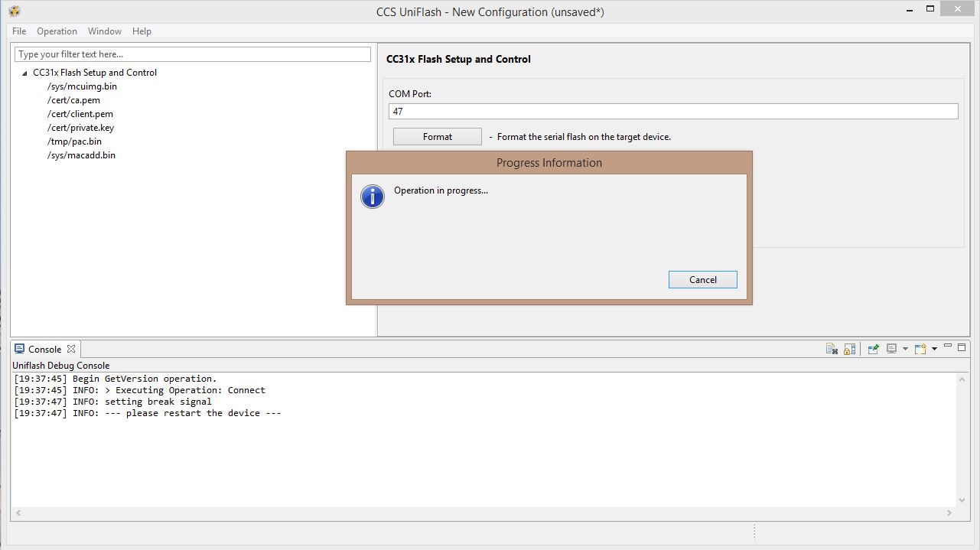The width and height of the screenshot is (980, 550).
Task: Select /cert/private.key in the tree
Action: point(80,128)
